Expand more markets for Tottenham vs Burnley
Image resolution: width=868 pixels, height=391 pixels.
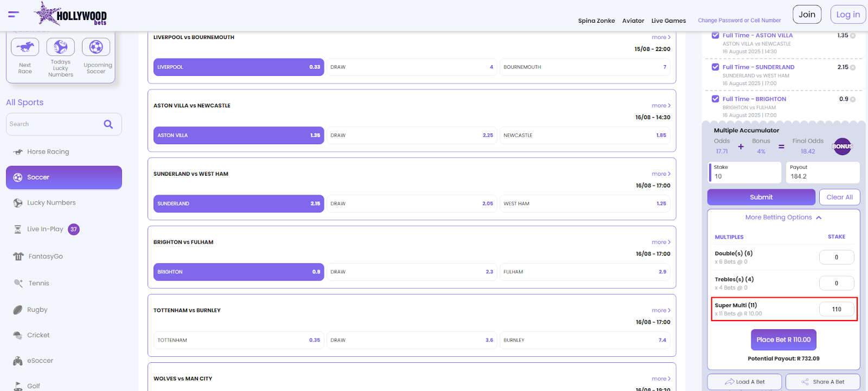661,311
